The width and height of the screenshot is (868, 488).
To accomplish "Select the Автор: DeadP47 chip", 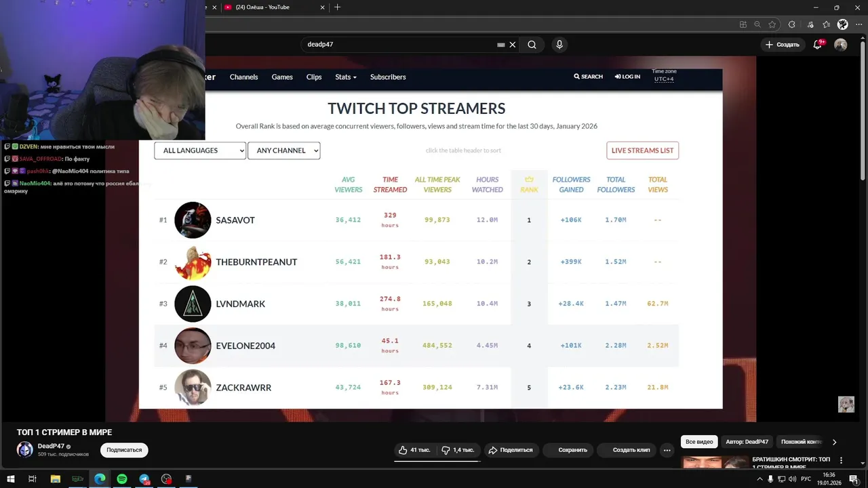I will tap(747, 442).
